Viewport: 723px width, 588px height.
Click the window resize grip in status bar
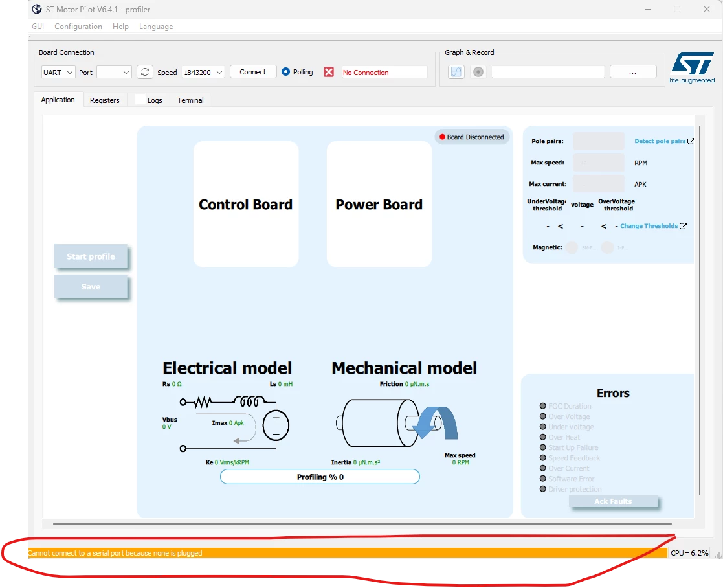coord(717,554)
